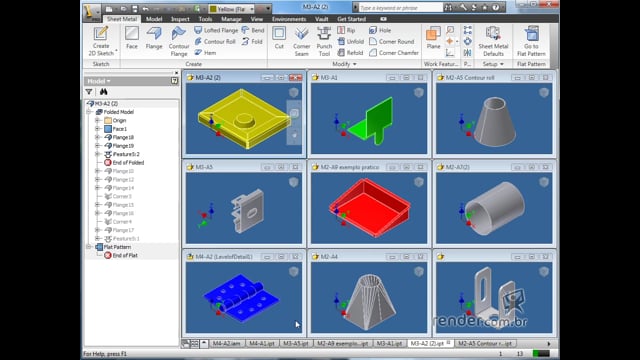Select the Bend tool
The width and height of the screenshot is (640, 360).
(253, 30)
